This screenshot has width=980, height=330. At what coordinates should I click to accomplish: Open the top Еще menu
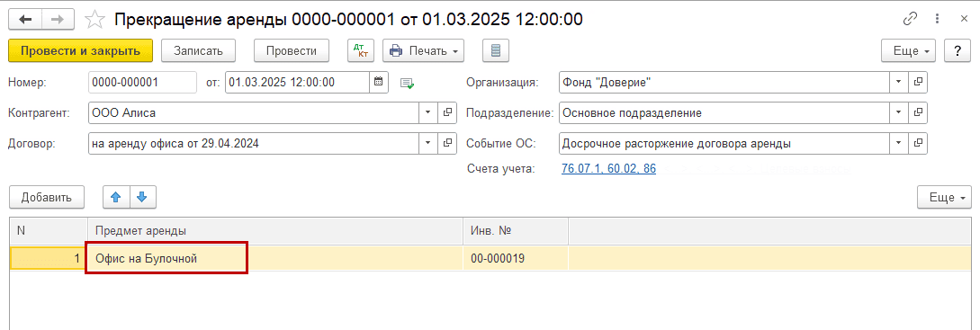908,50
